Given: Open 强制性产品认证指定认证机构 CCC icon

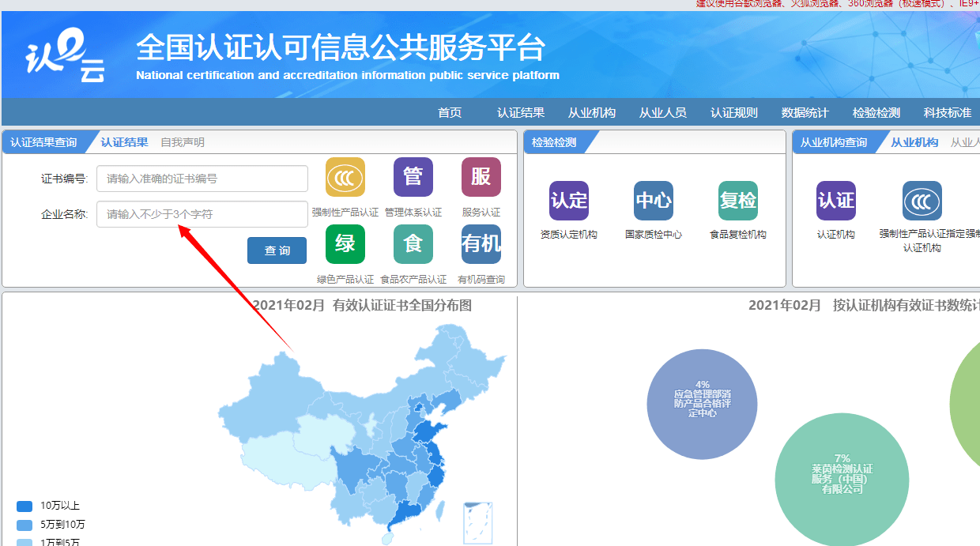Looking at the screenshot, I should [922, 201].
